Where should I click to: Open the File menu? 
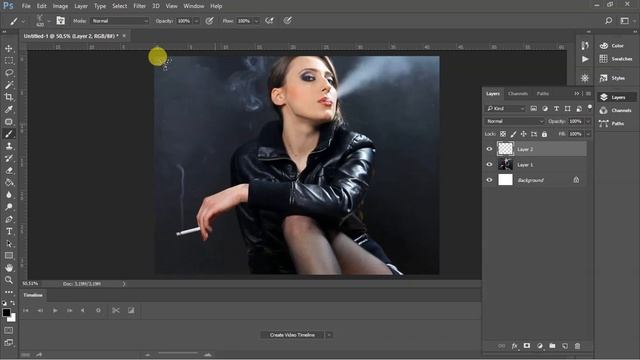[26, 6]
